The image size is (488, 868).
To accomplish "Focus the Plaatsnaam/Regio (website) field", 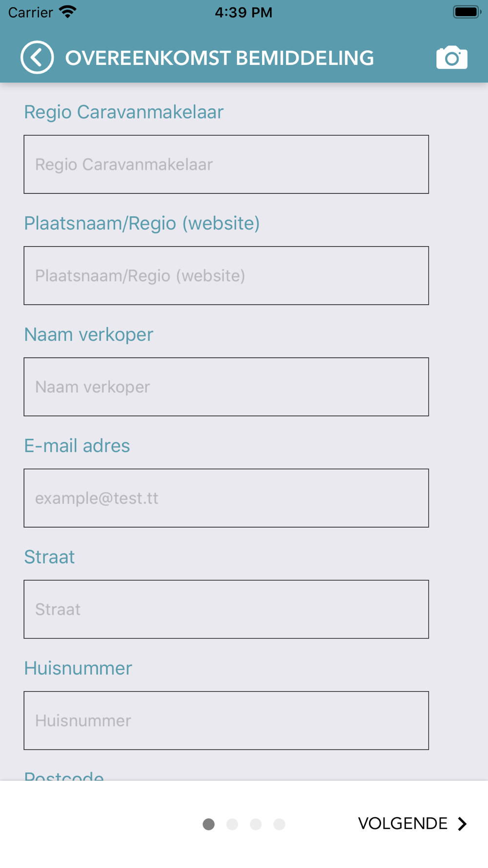I will [x=226, y=276].
